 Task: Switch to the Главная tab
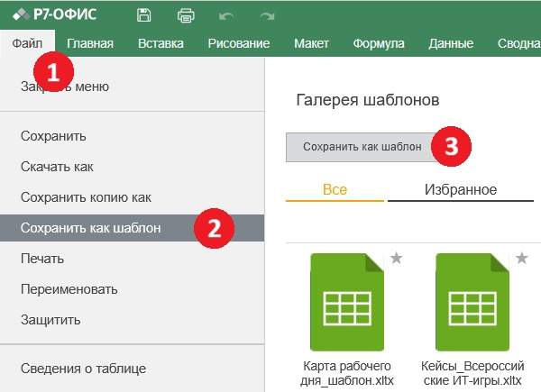click(90, 43)
